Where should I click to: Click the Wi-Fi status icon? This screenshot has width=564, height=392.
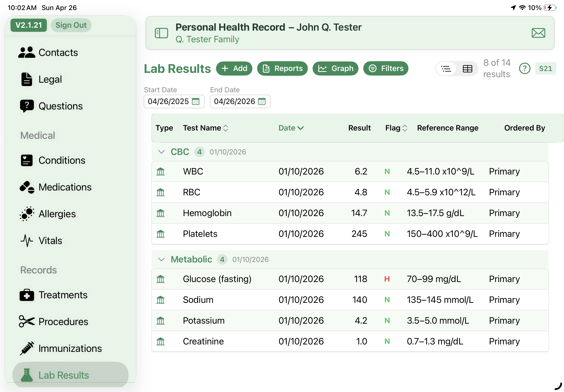point(522,8)
